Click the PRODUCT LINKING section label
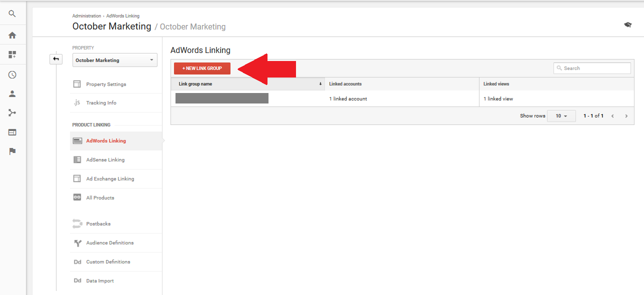Viewport: 644px width, 295px height. [x=91, y=125]
